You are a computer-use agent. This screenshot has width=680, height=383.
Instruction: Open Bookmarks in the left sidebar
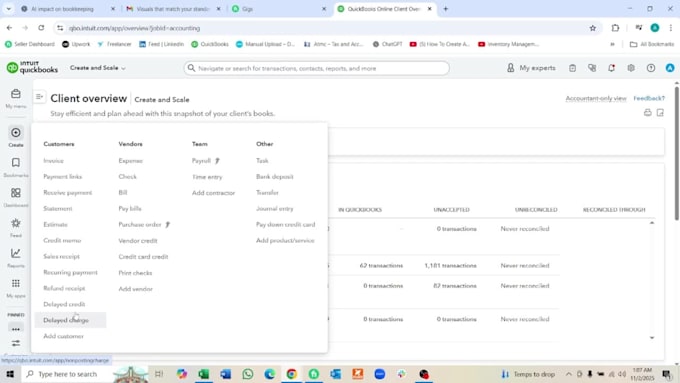(x=16, y=167)
